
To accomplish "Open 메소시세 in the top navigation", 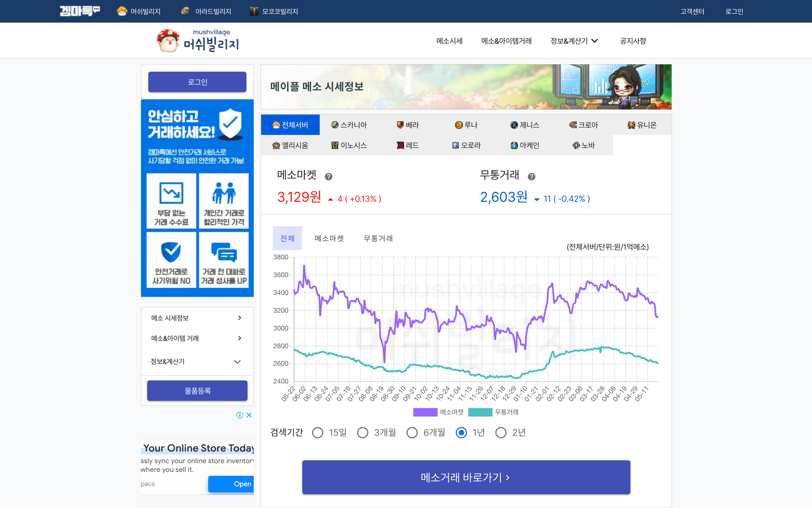I will pos(449,41).
